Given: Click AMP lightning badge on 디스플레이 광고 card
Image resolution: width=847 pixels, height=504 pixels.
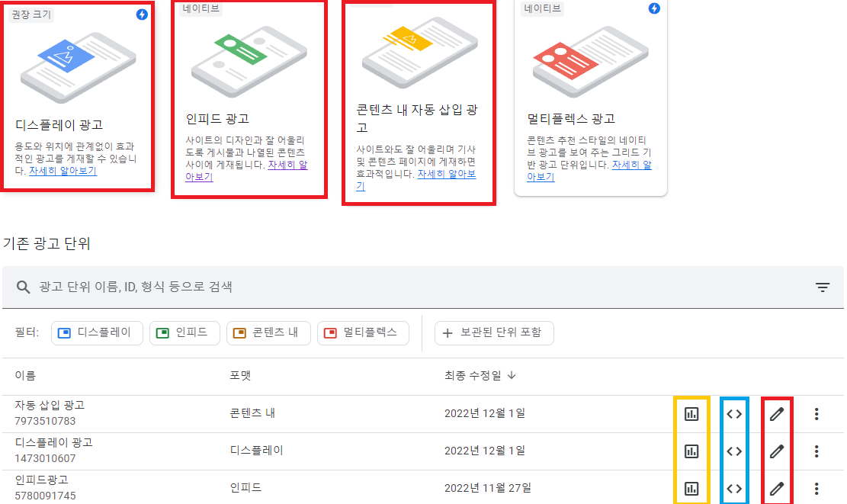Looking at the screenshot, I should point(142,14).
